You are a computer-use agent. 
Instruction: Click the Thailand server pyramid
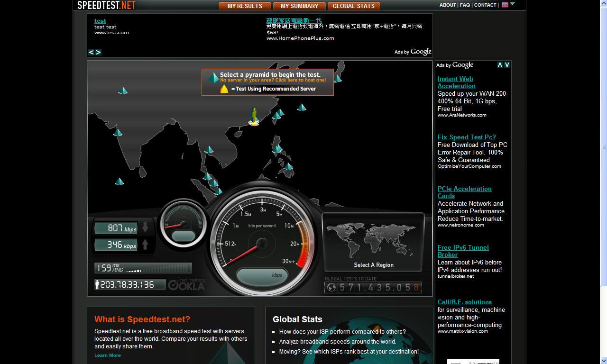pyautogui.click(x=209, y=150)
